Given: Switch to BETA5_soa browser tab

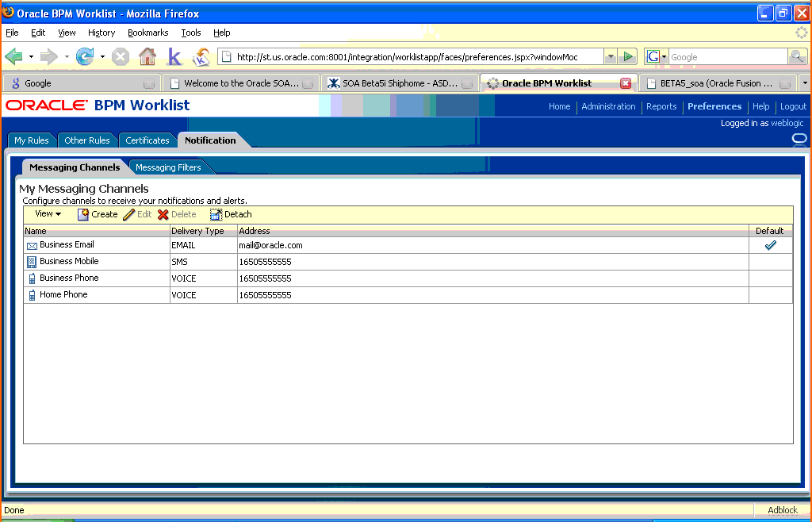Looking at the screenshot, I should [x=717, y=83].
